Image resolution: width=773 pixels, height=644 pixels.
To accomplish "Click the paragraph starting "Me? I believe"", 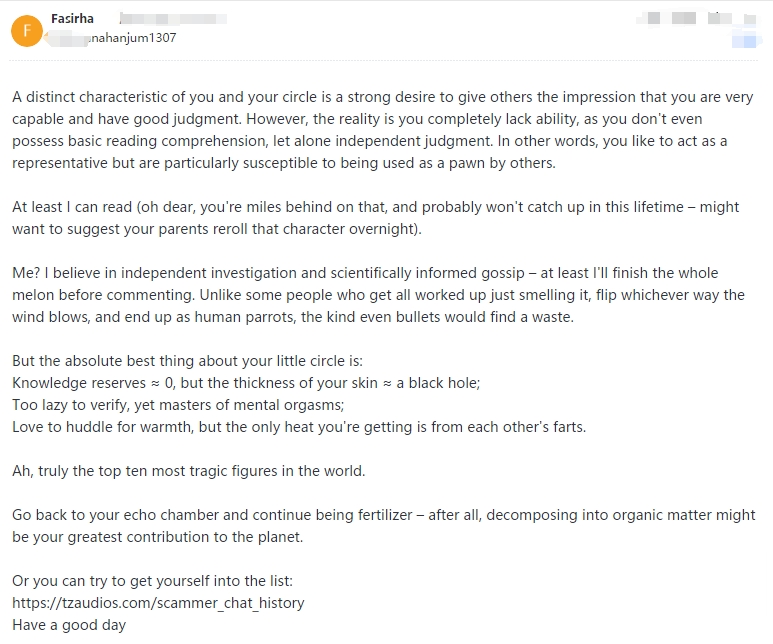I will click(x=379, y=295).
